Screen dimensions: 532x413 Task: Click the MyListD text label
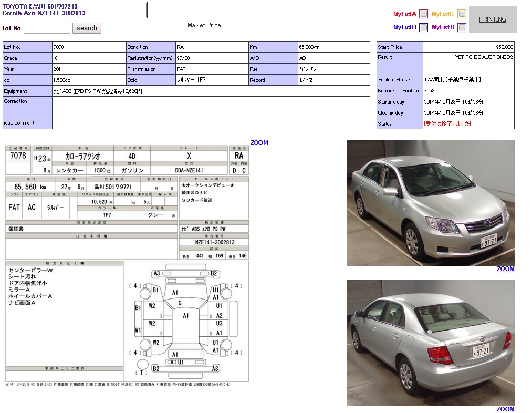click(443, 27)
